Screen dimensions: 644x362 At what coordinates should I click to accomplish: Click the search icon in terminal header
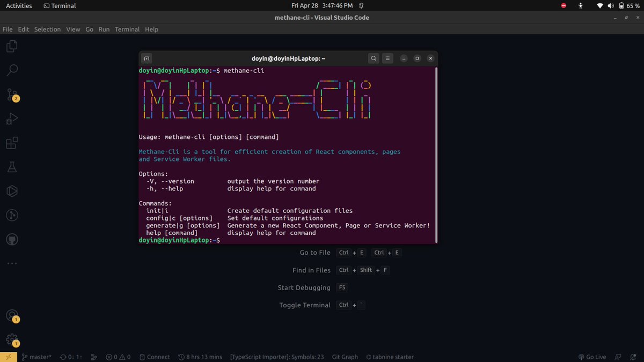click(x=374, y=58)
